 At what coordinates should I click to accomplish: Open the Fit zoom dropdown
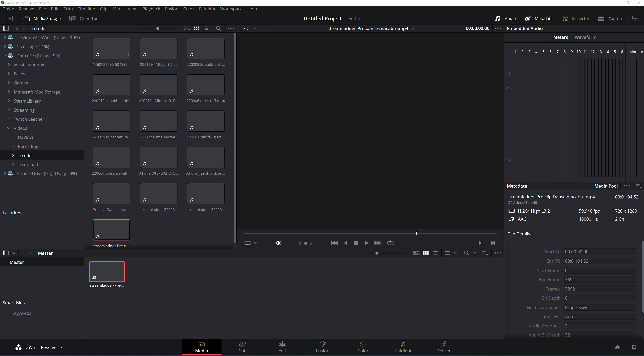(250, 28)
